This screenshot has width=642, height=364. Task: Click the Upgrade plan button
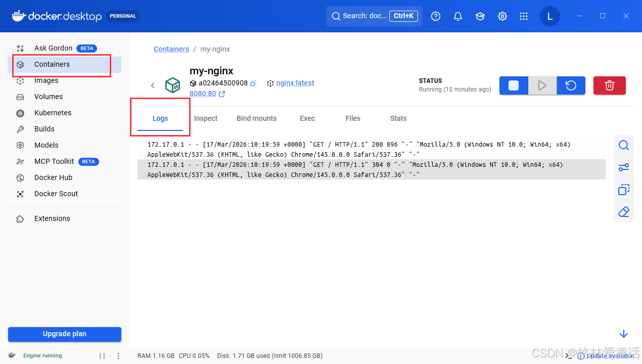(x=65, y=334)
